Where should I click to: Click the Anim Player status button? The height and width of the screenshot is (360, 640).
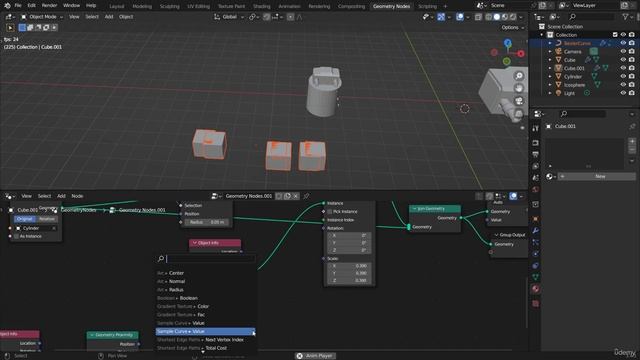tap(315, 356)
